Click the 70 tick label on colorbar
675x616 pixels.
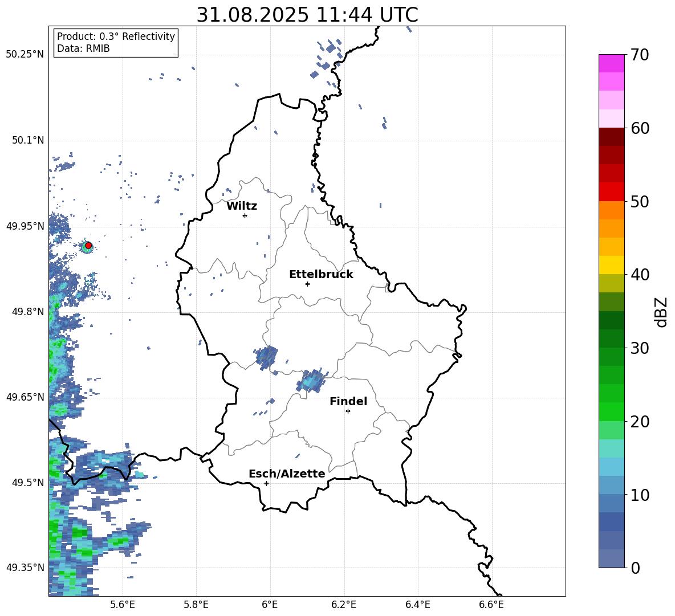640,55
